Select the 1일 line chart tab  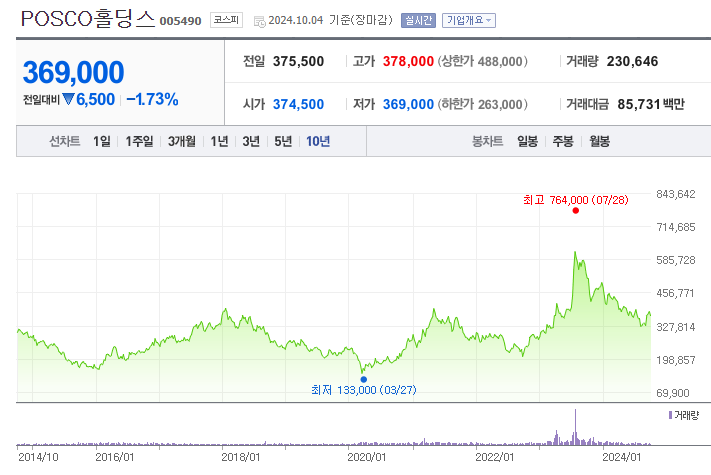point(102,141)
